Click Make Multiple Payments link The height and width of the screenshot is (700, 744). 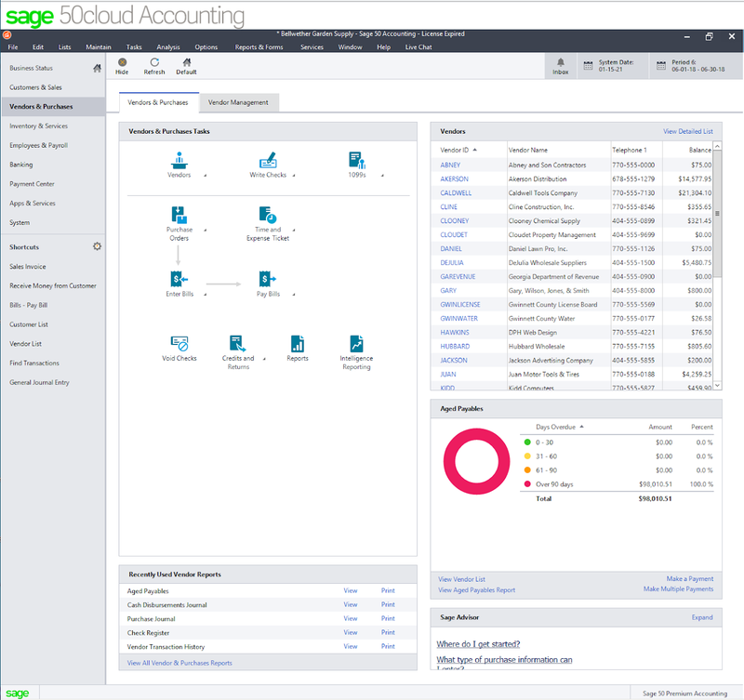coord(678,589)
